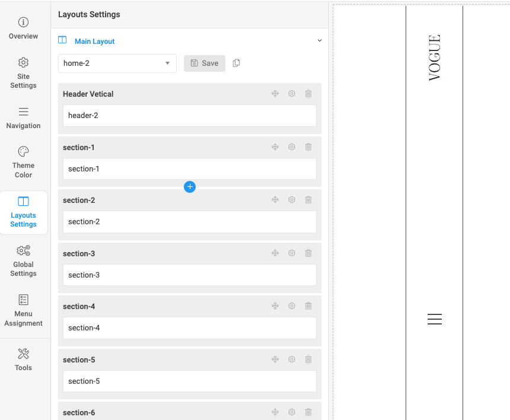Open section-3 gear settings icon
510x420 pixels.
coord(292,253)
